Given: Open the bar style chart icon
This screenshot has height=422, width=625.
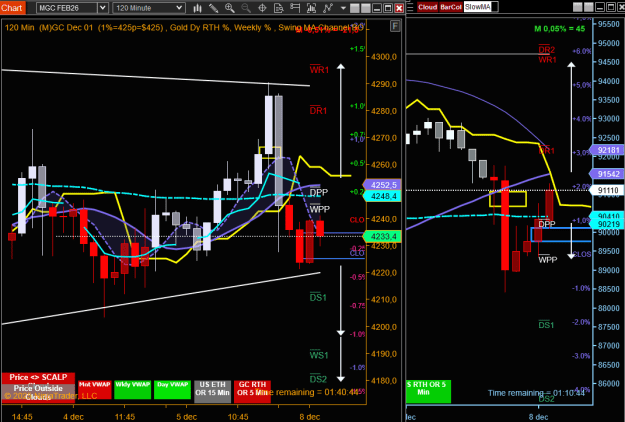Looking at the screenshot, I should (197, 8).
